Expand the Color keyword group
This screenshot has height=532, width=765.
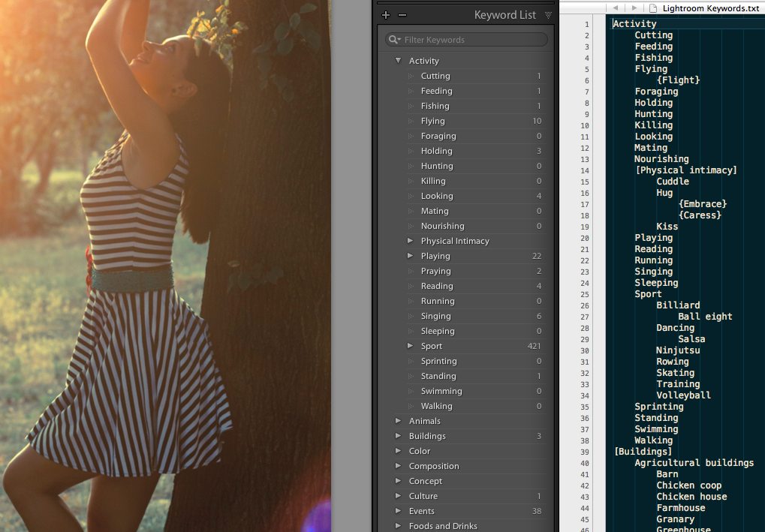[398, 450]
